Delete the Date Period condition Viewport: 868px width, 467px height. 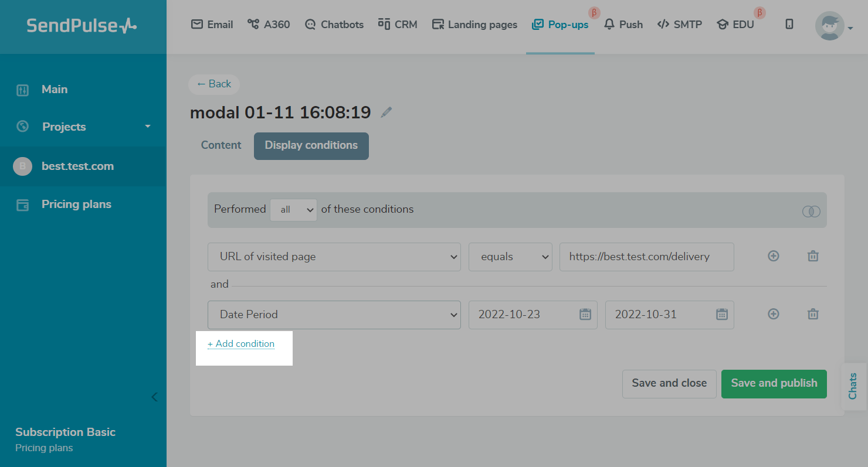[x=813, y=314]
